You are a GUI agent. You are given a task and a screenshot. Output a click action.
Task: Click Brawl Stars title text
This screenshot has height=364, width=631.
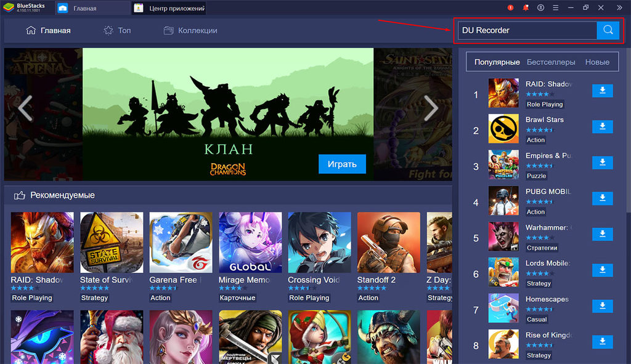[x=545, y=119]
